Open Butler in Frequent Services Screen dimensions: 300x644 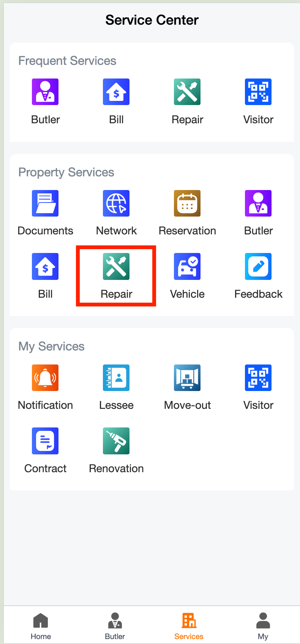(x=45, y=92)
